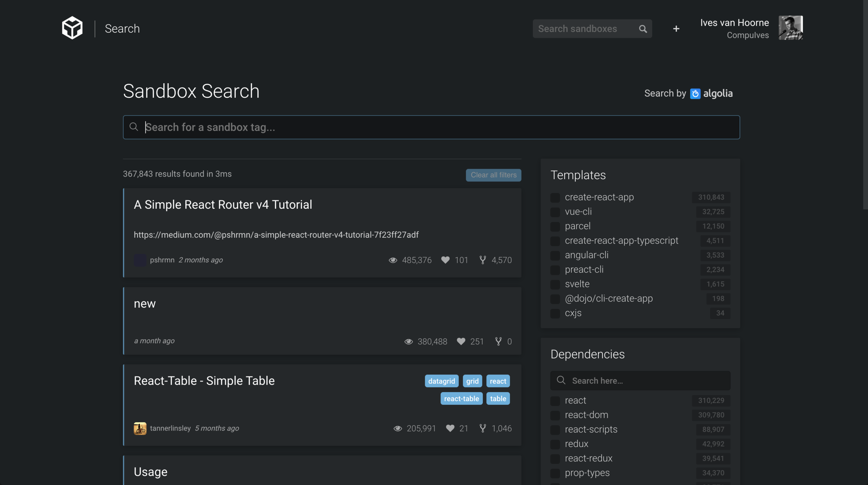Check the create-react-app template filter
The height and width of the screenshot is (485, 868).
click(x=555, y=198)
